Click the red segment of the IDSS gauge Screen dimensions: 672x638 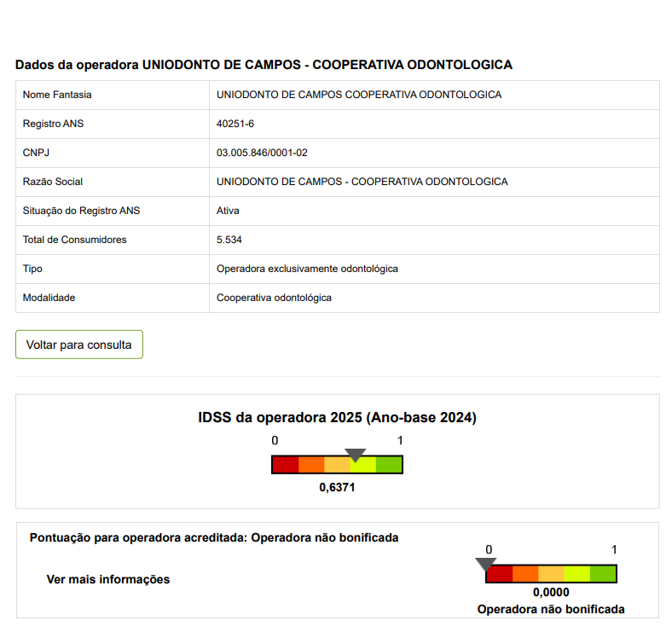click(285, 465)
